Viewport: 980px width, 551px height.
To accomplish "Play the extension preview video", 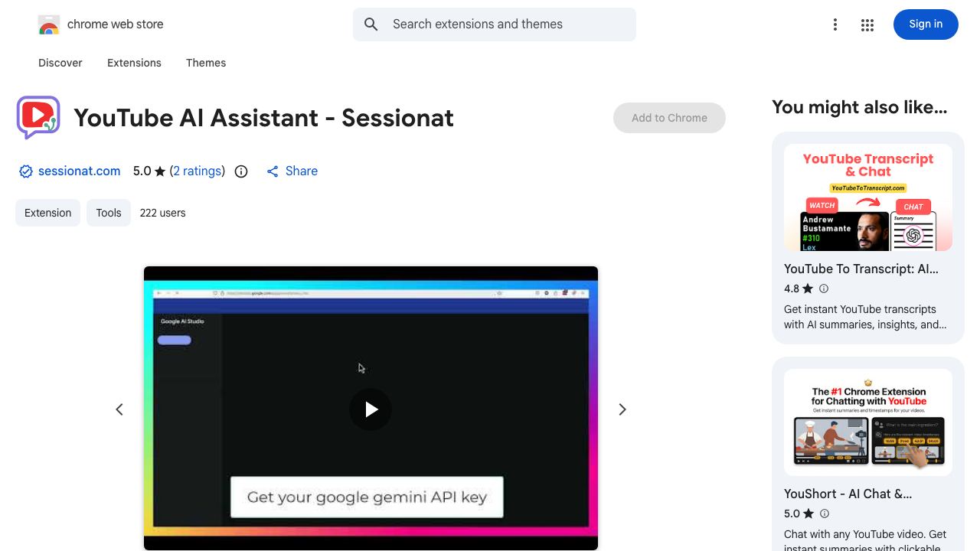I will (371, 409).
